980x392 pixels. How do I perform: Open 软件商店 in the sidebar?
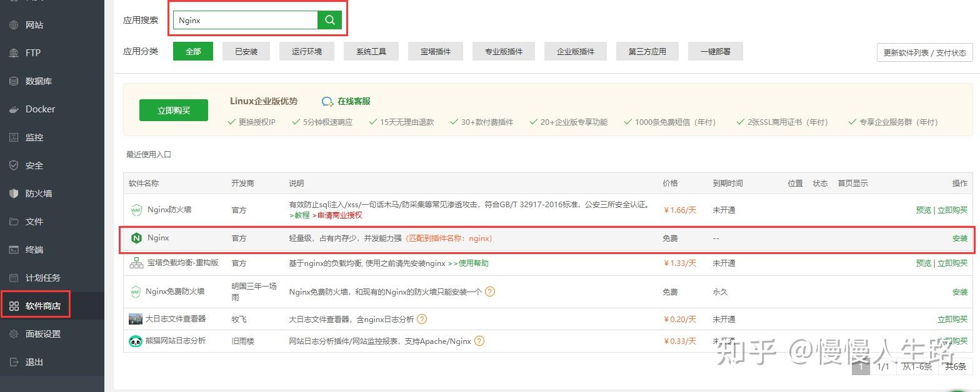(x=43, y=306)
